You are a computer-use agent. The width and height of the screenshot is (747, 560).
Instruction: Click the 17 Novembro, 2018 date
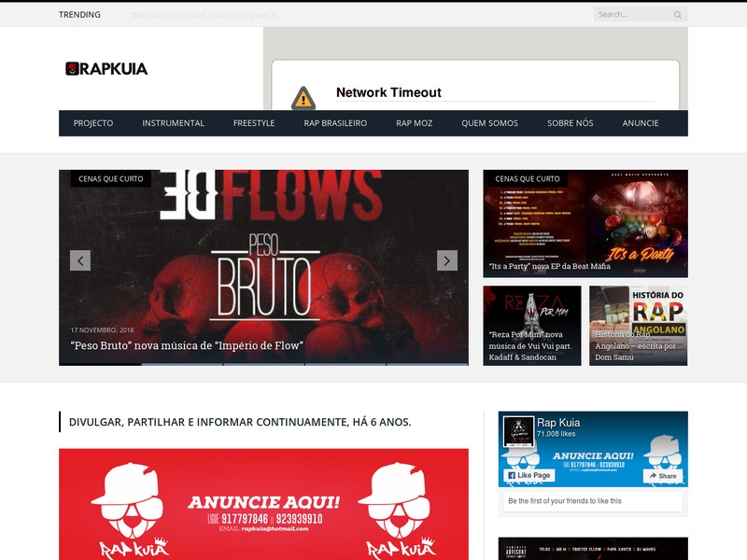coord(102,330)
